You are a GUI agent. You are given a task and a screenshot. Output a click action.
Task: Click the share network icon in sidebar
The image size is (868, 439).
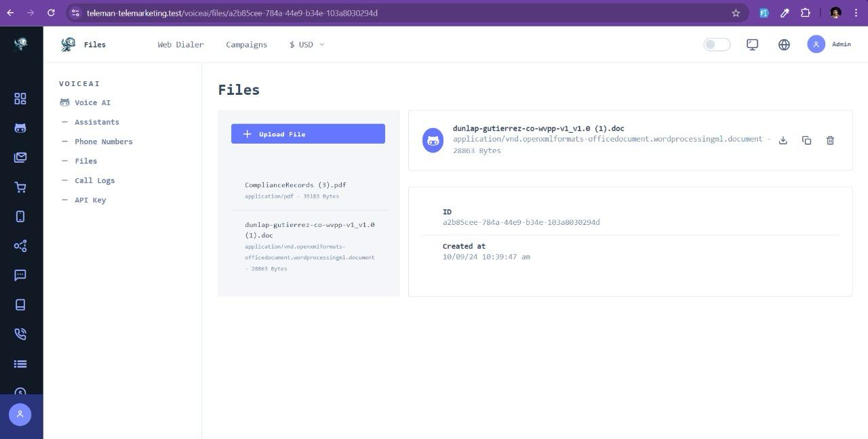click(20, 245)
